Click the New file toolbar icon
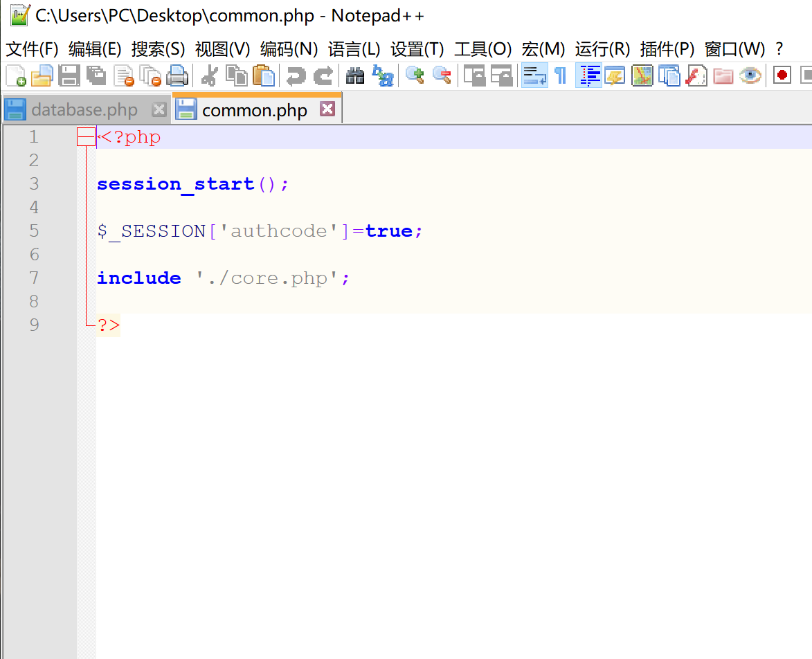This screenshot has height=659, width=812. (x=15, y=75)
